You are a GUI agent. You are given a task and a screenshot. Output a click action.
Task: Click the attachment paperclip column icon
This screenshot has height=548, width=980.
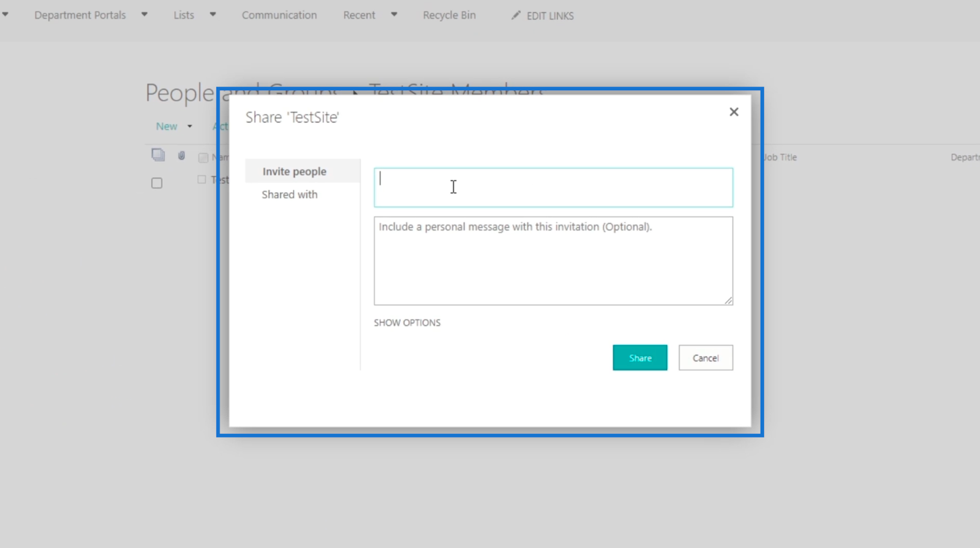click(x=181, y=156)
